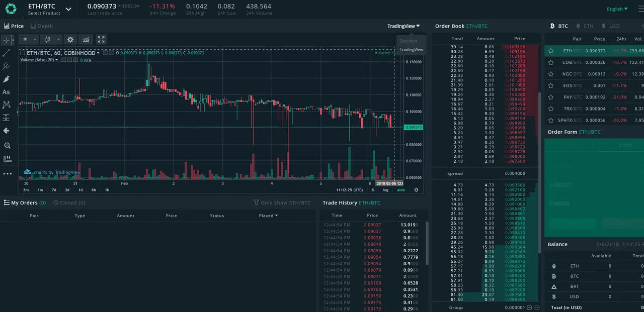This screenshot has height=312, width=644.
Task: Click the BAT triangle icon in Balance
Action: [x=554, y=286]
